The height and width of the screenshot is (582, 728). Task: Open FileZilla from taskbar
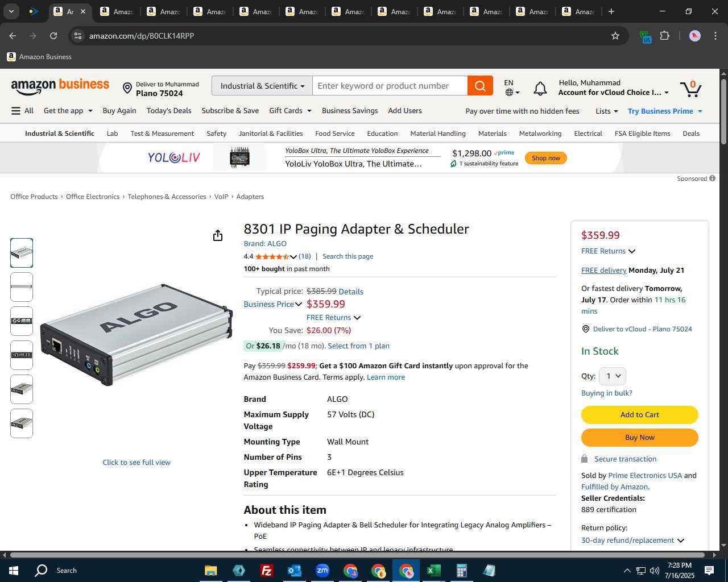266,571
